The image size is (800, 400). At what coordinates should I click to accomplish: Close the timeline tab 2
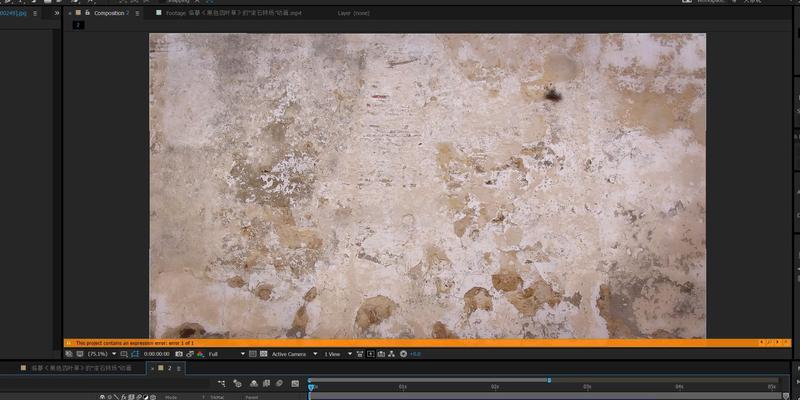(152, 368)
